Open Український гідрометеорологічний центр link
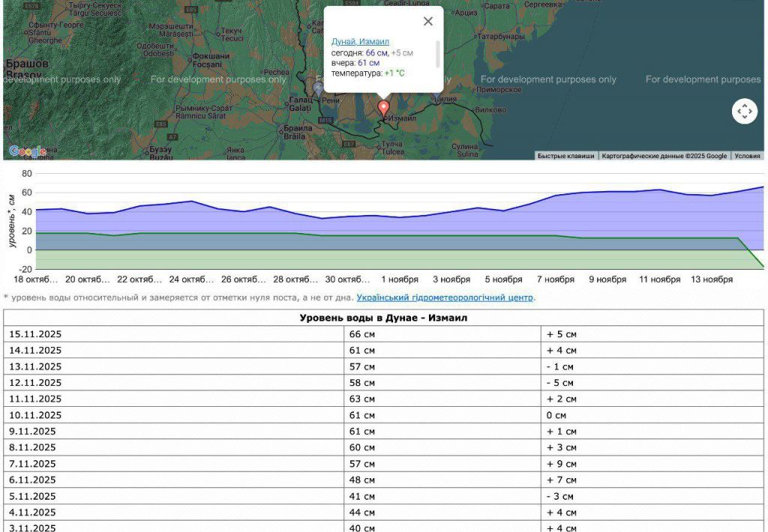 click(445, 297)
